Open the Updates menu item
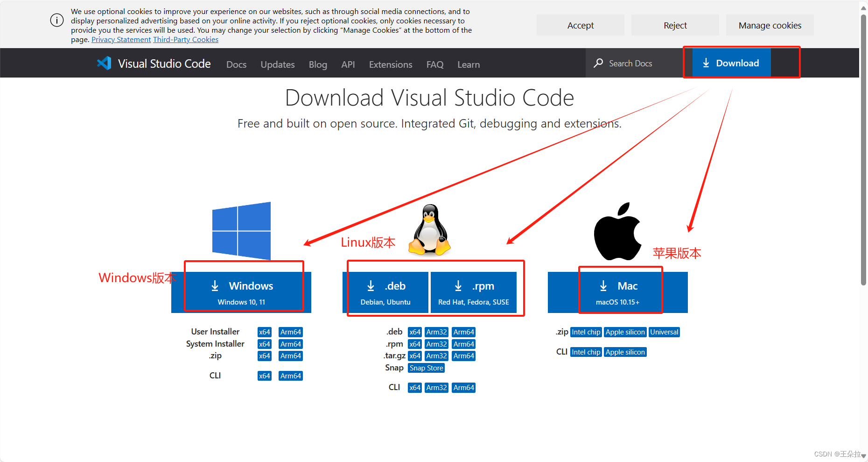 tap(278, 64)
